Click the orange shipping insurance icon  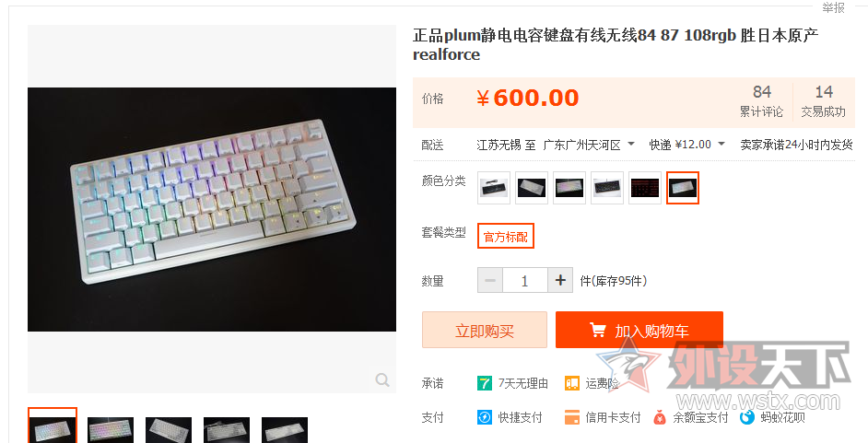(x=572, y=383)
